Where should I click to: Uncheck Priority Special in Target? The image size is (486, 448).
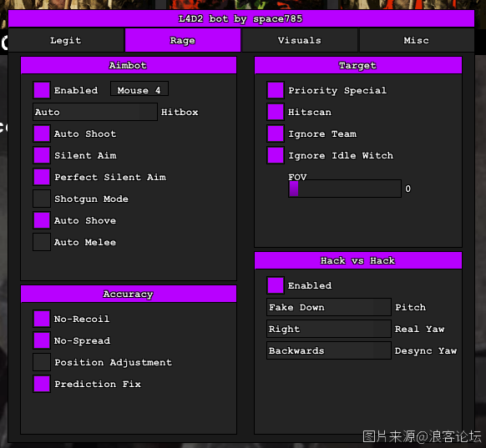(x=276, y=90)
